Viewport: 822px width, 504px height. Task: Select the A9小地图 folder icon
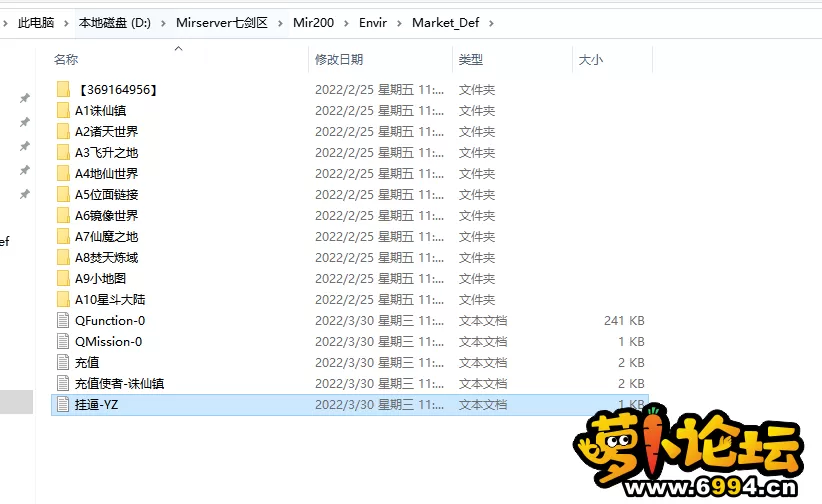pos(63,278)
